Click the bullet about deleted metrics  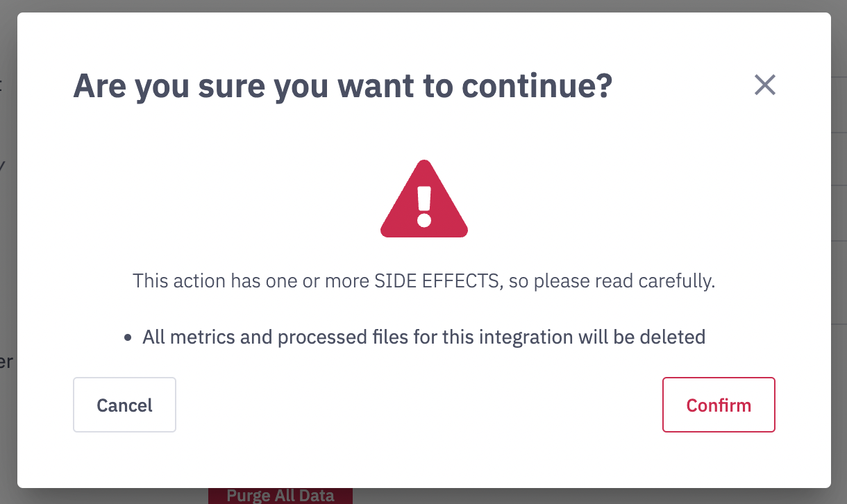click(423, 337)
